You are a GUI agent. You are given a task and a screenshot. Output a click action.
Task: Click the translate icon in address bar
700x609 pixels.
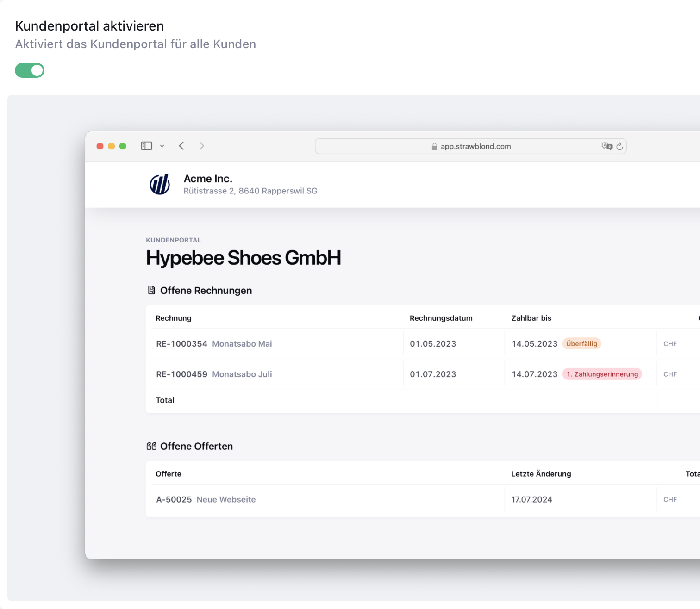click(607, 146)
